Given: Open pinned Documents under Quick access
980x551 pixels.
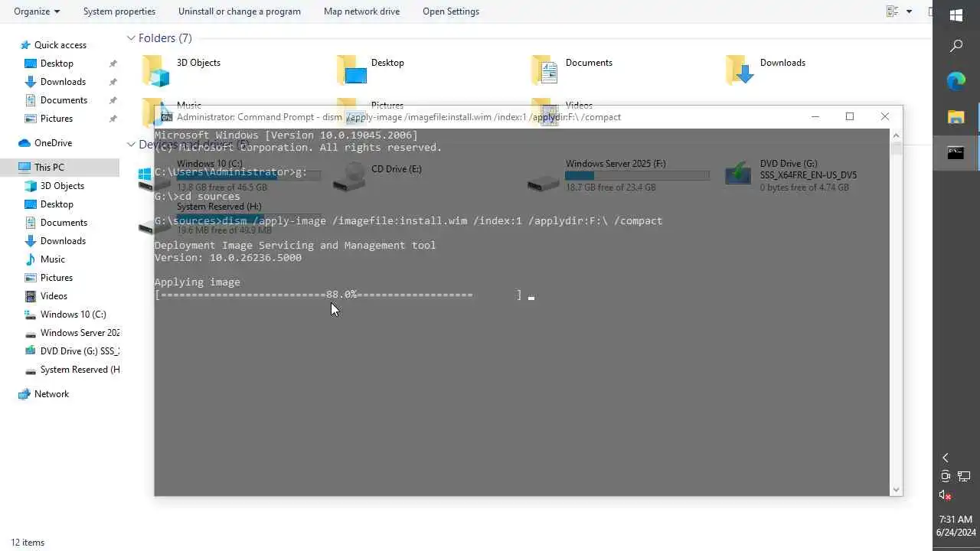Looking at the screenshot, I should 64,100.
